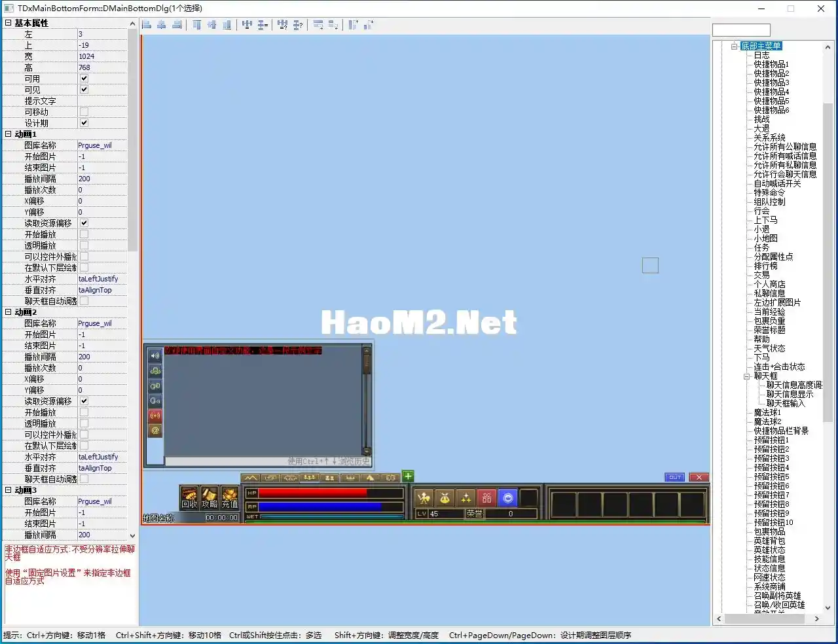838x644 pixels.
Task: Toggle the 设计期 checkbox
Action: point(84,123)
